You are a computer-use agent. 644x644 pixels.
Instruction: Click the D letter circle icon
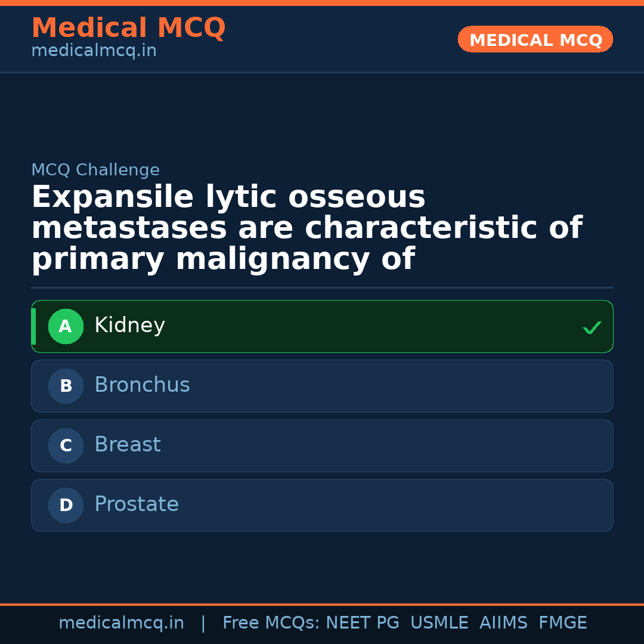tap(66, 505)
